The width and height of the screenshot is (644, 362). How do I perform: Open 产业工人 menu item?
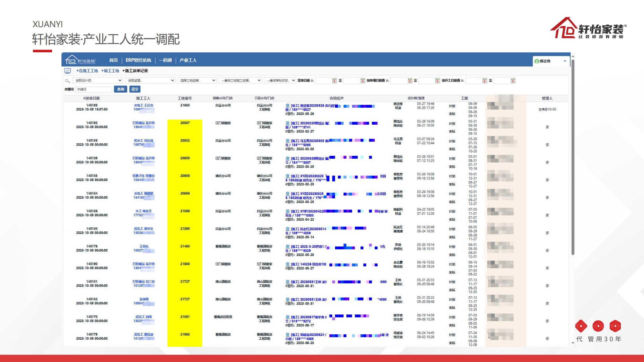188,60
